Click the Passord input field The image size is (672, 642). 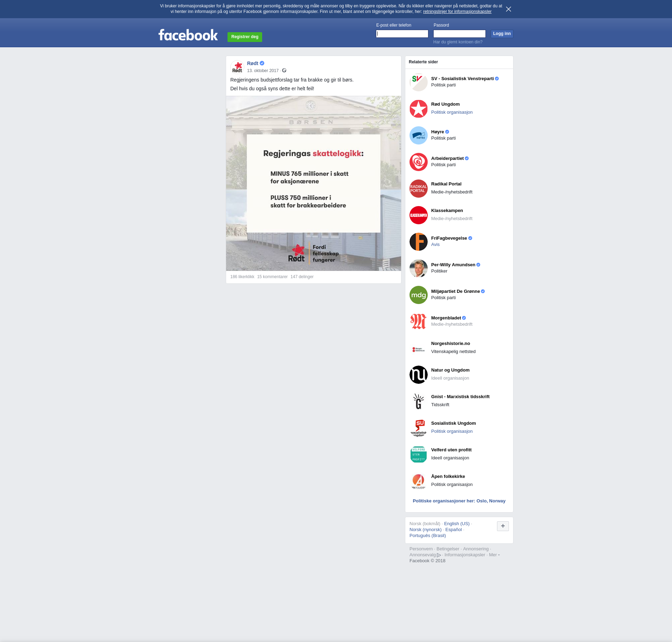click(459, 34)
